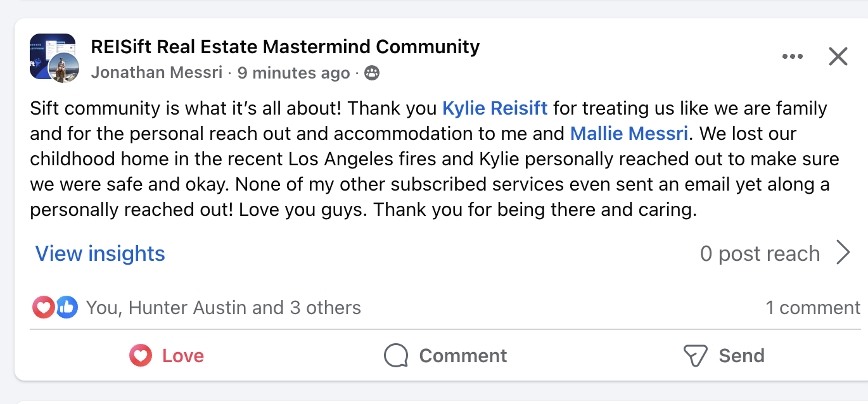Viewport: 868px width, 404px height.
Task: Click the Mallie Messri mention link
Action: (x=629, y=134)
